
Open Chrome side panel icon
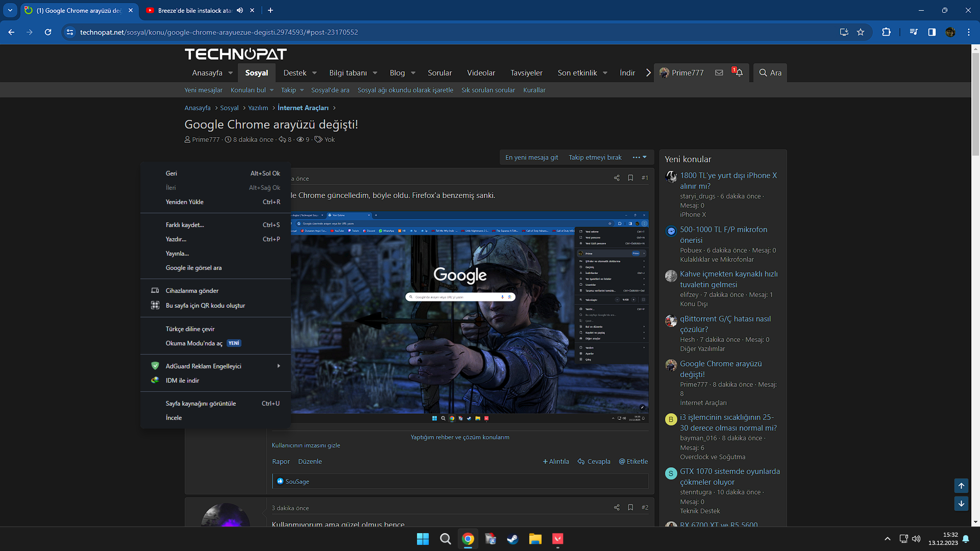[x=932, y=32]
